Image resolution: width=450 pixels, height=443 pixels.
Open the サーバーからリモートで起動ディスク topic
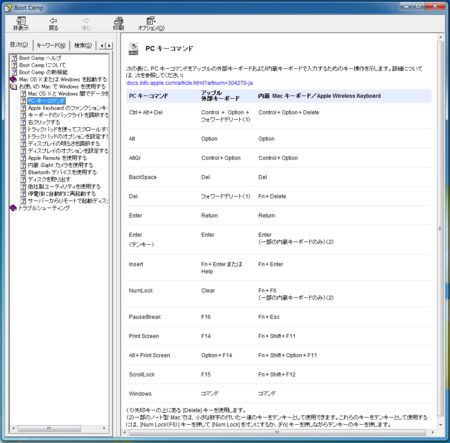point(68,201)
